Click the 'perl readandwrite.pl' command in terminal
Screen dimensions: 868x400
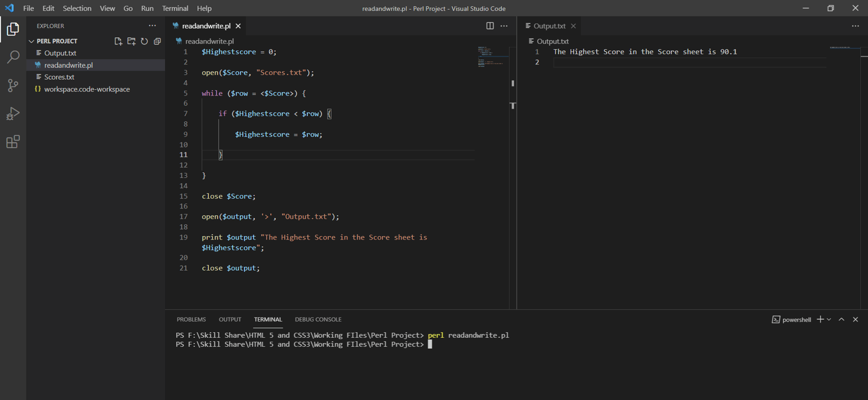coord(468,335)
